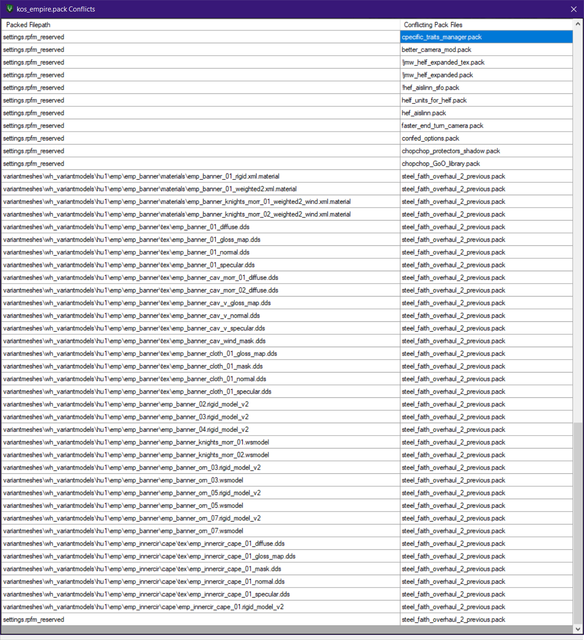The height and width of the screenshot is (640, 584).
Task: Select the emp_banner_orn_07.wsmodel filepath
Action: click(x=200, y=531)
